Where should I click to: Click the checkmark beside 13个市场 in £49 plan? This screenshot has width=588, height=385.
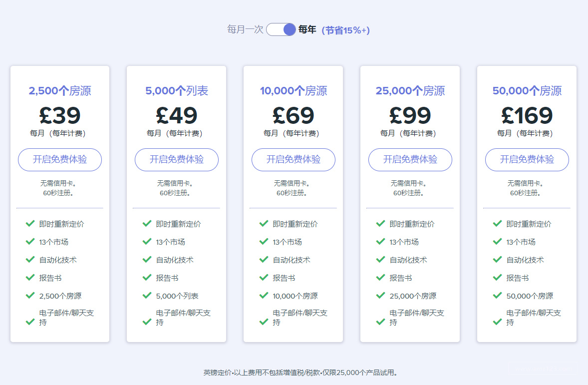click(147, 242)
